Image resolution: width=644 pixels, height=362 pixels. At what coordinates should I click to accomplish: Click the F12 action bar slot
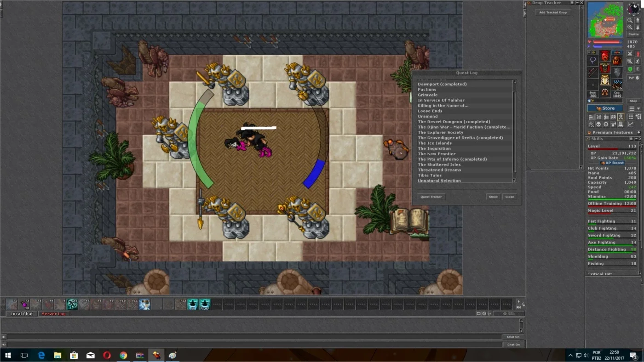coord(181,304)
